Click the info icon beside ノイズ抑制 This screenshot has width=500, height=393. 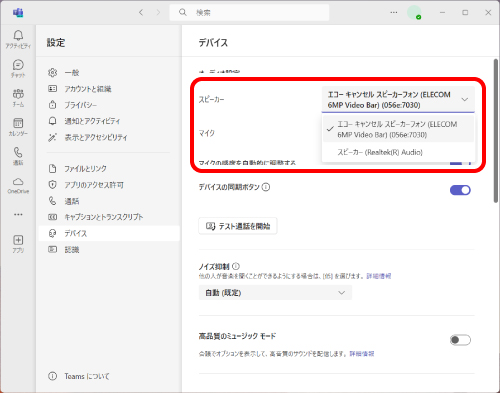coord(236,266)
